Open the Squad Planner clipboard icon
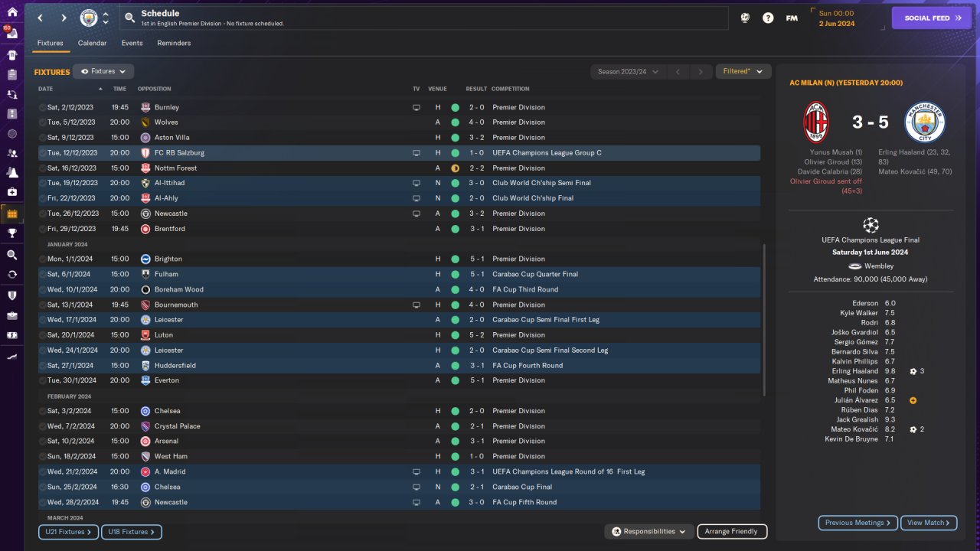 [11, 74]
